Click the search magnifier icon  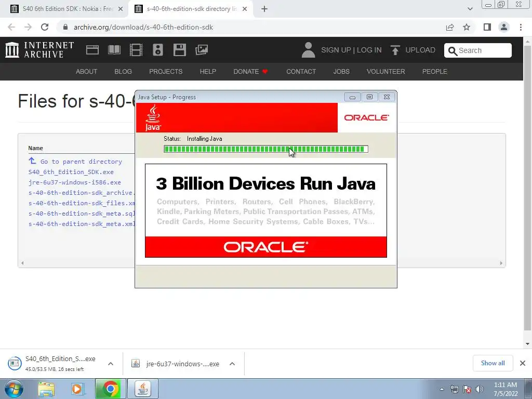(453, 51)
